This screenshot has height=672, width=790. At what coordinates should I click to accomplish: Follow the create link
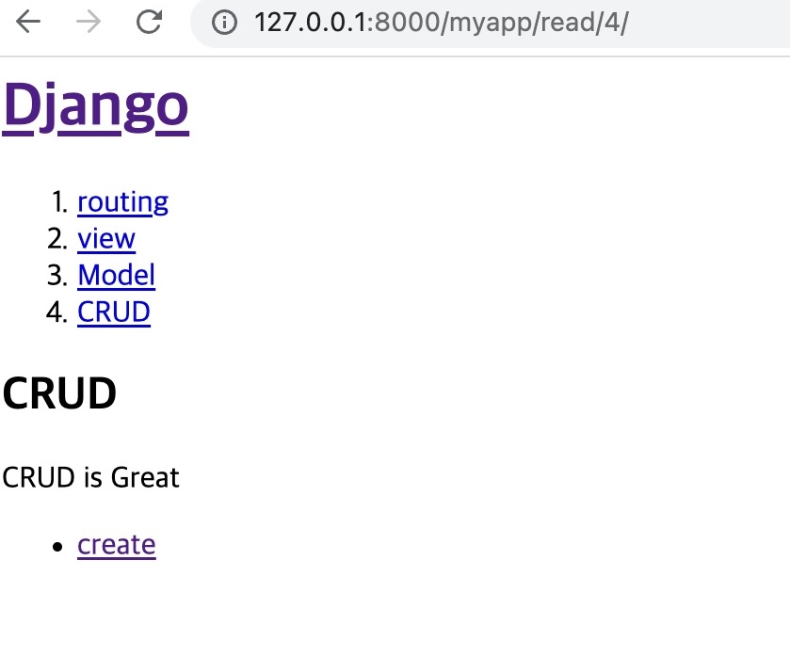point(117,545)
